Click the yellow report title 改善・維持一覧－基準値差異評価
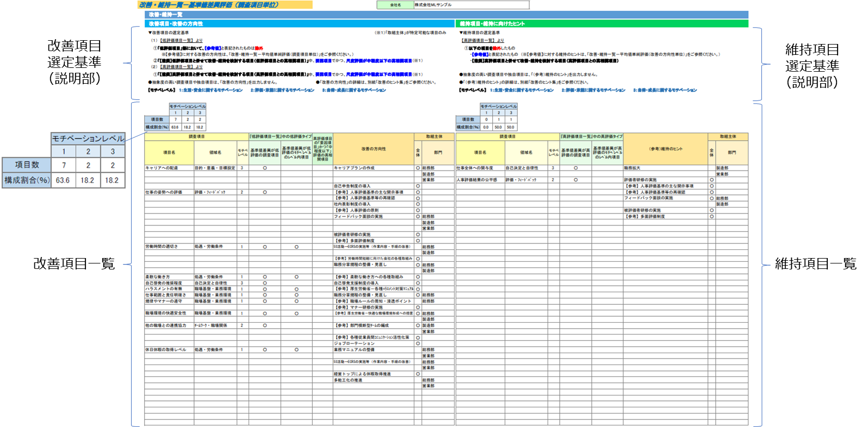 pyautogui.click(x=209, y=5)
